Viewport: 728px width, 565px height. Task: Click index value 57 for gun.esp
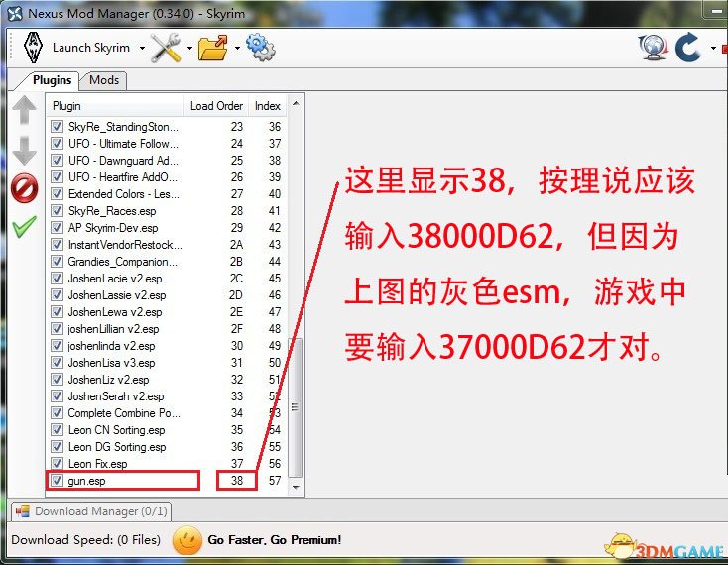click(275, 481)
